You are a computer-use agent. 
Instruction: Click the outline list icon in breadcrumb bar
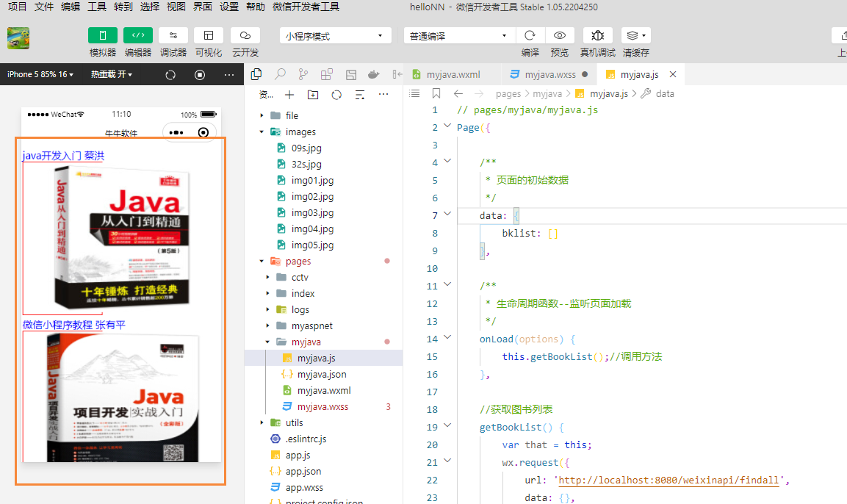[x=414, y=93]
